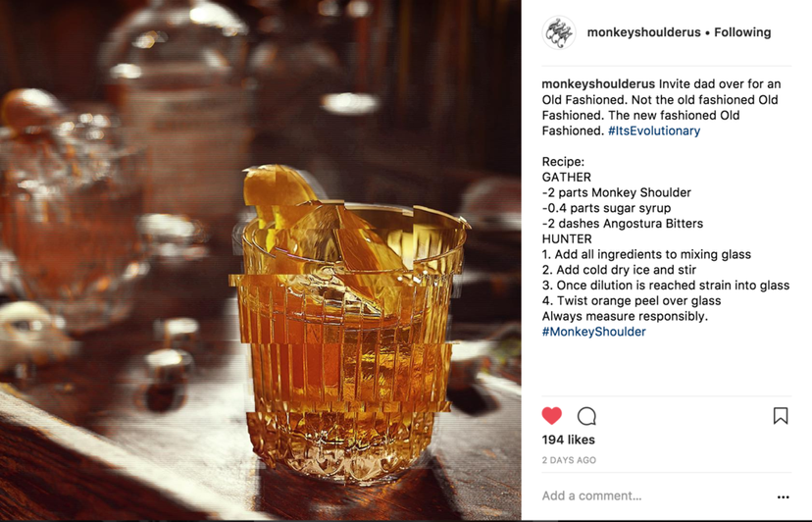
Task: Open monkeyshoulderus username in the post header
Action: 643,32
